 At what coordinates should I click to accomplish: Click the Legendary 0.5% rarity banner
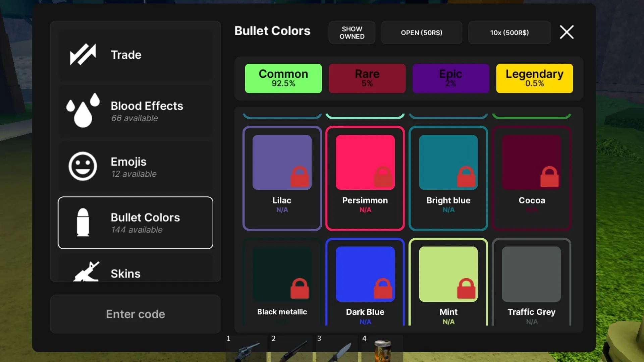tap(534, 78)
